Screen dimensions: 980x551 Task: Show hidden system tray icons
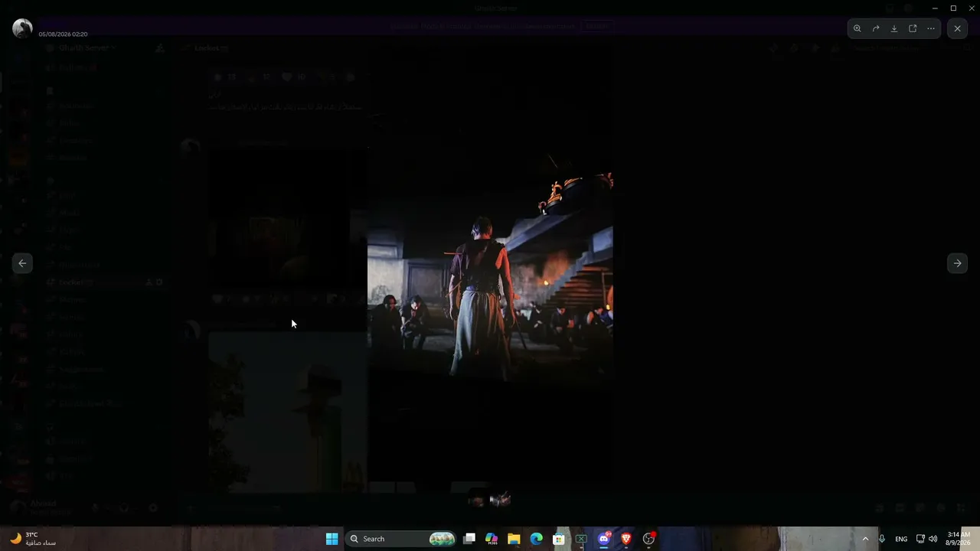click(865, 539)
